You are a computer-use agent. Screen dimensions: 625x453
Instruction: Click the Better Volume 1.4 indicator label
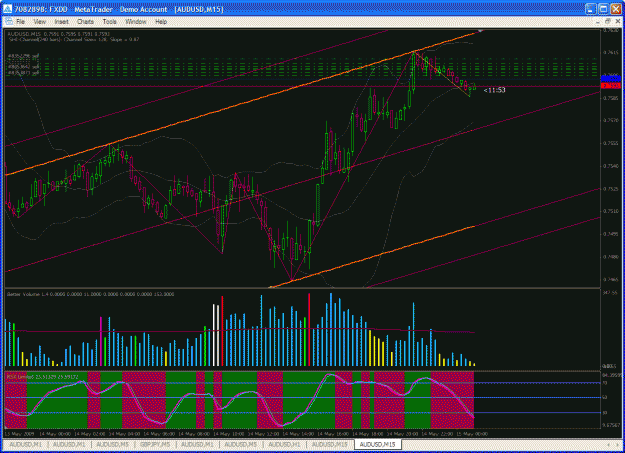(90, 294)
